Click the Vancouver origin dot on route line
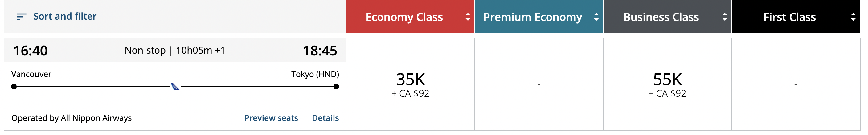This screenshot has height=135, width=868. click(14, 87)
